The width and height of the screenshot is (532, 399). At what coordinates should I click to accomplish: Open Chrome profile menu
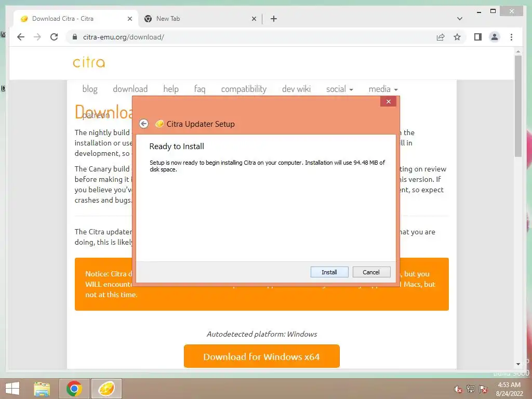point(495,37)
